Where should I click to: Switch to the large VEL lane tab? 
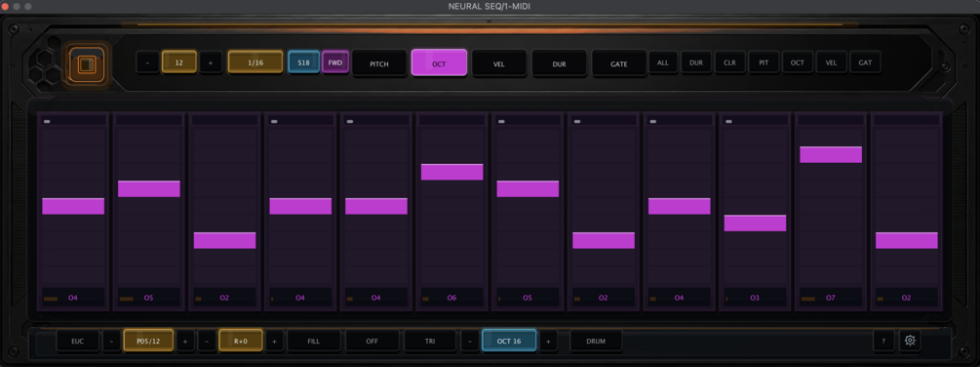point(498,63)
